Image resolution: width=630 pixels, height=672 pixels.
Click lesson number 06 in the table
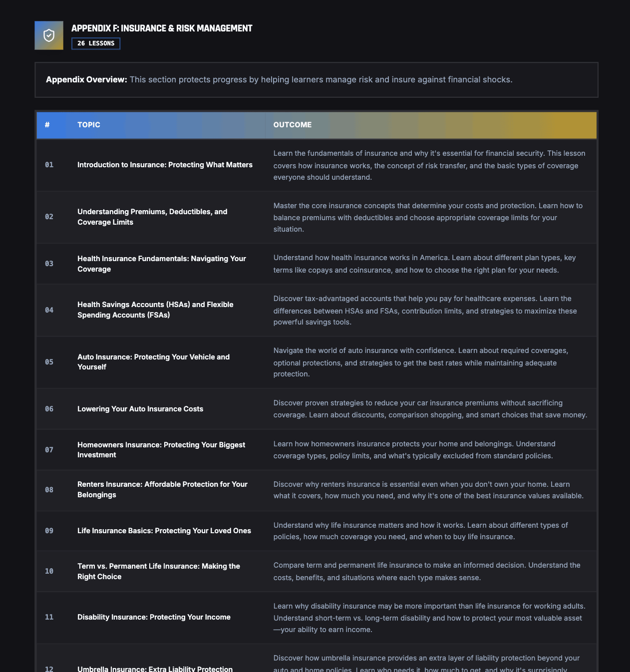[x=49, y=409]
